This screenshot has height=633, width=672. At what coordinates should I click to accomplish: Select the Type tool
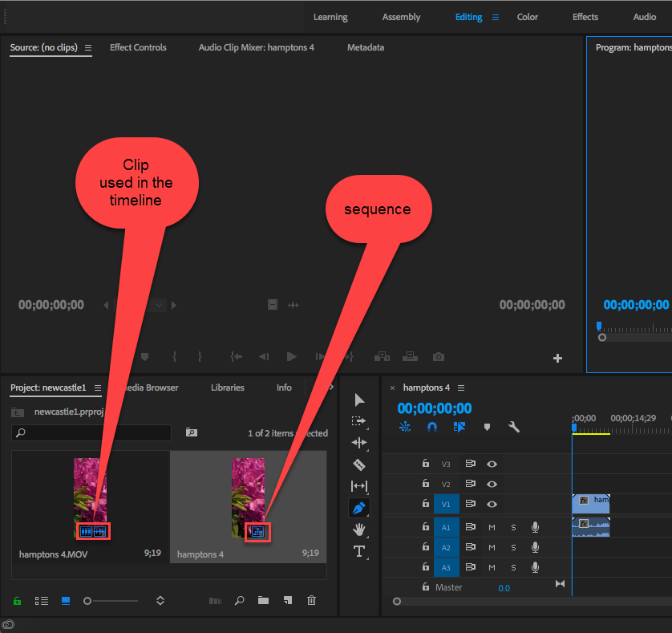tap(359, 551)
